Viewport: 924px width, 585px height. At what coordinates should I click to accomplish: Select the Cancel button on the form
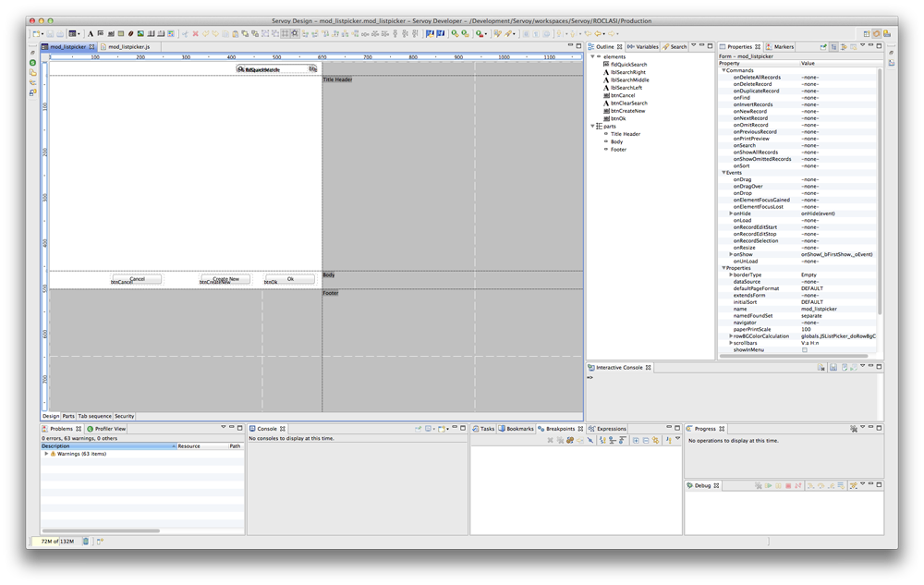point(137,279)
